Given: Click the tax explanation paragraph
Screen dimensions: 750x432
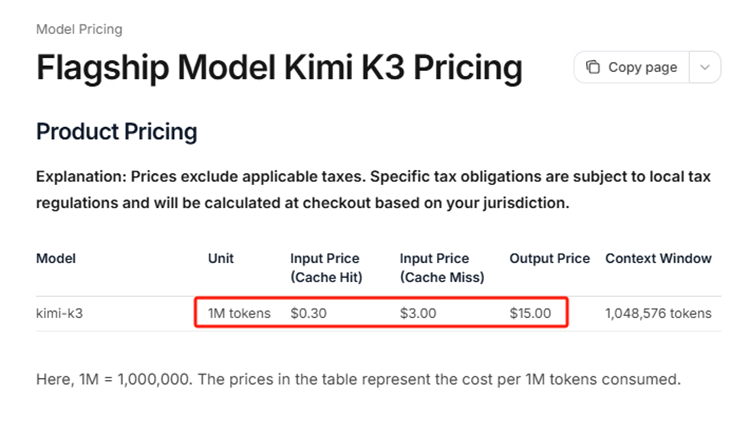Looking at the screenshot, I should (x=374, y=189).
